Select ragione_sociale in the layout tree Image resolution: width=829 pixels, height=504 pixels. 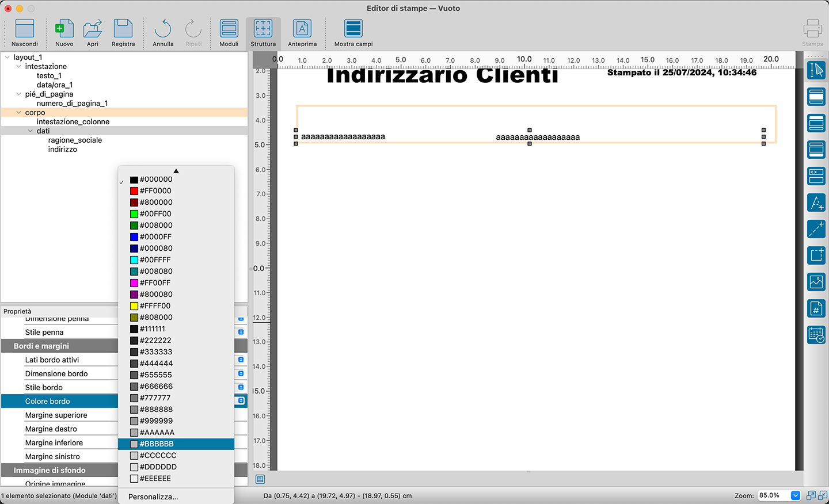coord(75,140)
